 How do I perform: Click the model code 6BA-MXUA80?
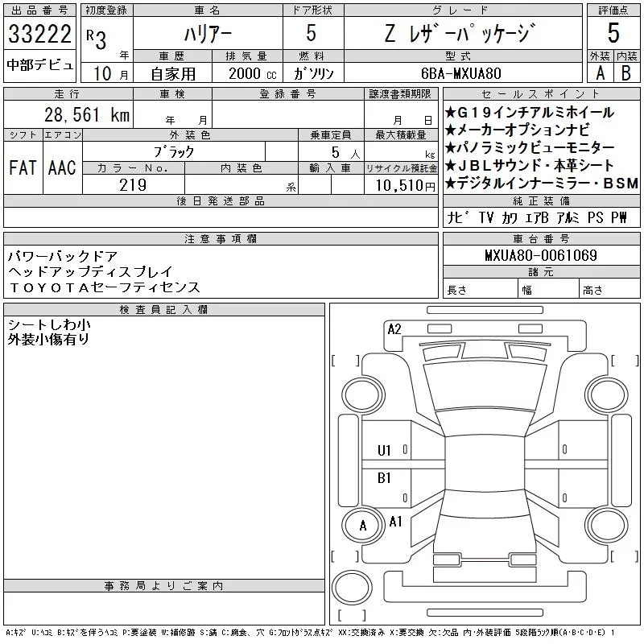(460, 73)
